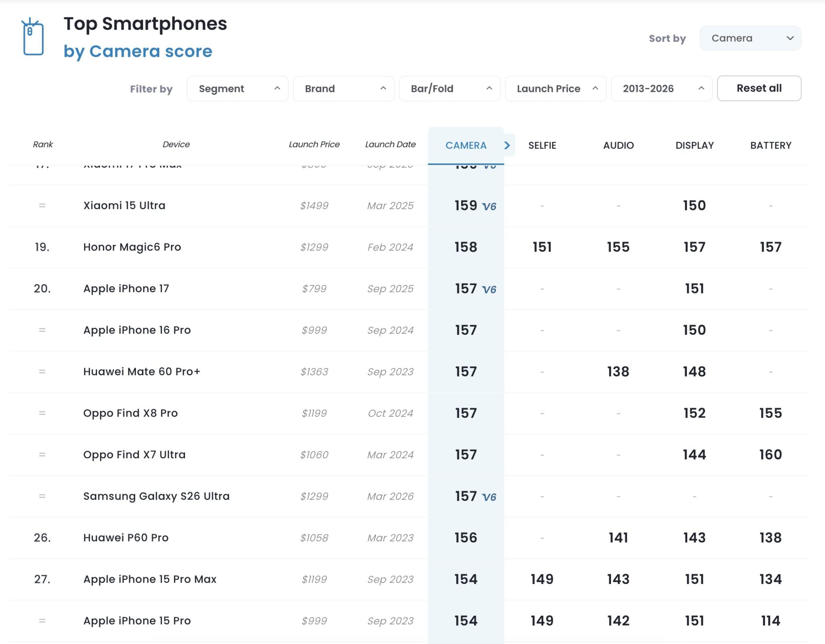Click the 'by Camera score' subtitle

tap(138, 51)
